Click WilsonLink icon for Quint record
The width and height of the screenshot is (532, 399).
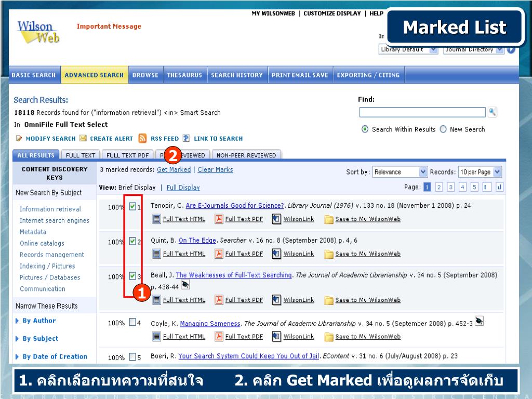276,254
